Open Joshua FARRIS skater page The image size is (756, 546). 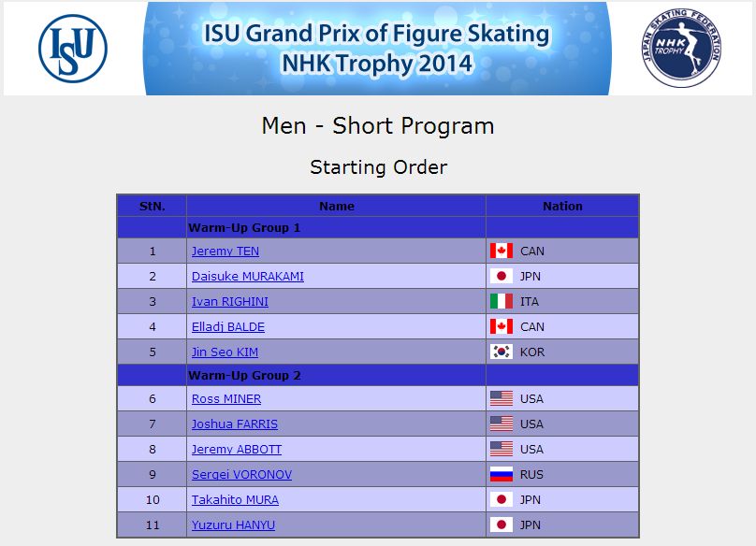(235, 424)
